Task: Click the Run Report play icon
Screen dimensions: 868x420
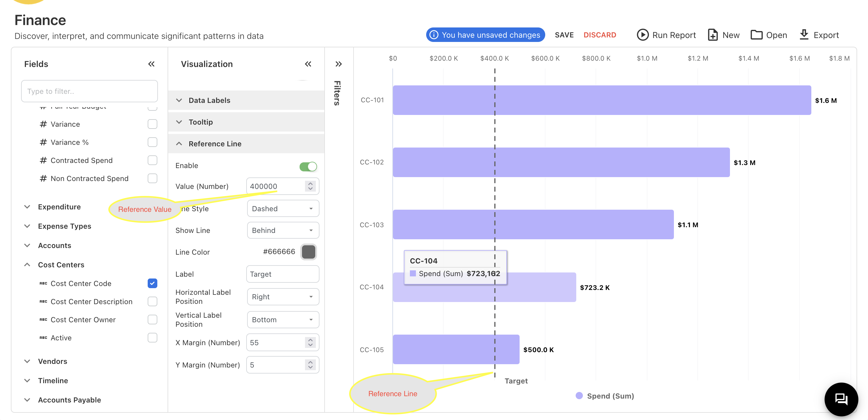Action: pyautogui.click(x=642, y=35)
